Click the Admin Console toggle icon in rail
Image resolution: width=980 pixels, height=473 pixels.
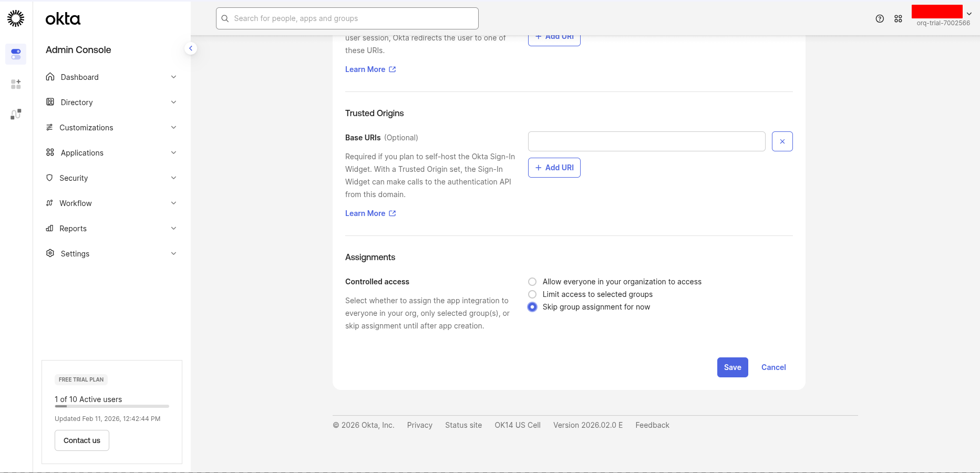[16, 54]
